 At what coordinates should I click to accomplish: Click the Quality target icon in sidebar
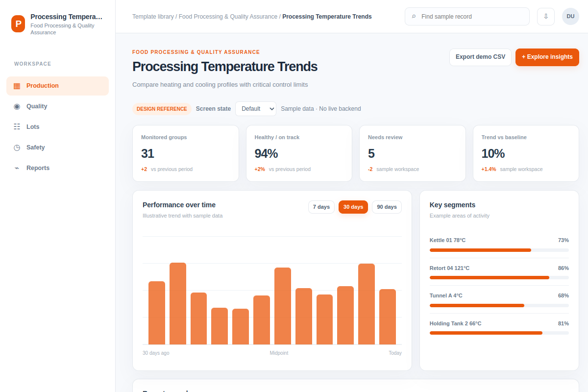[17, 106]
